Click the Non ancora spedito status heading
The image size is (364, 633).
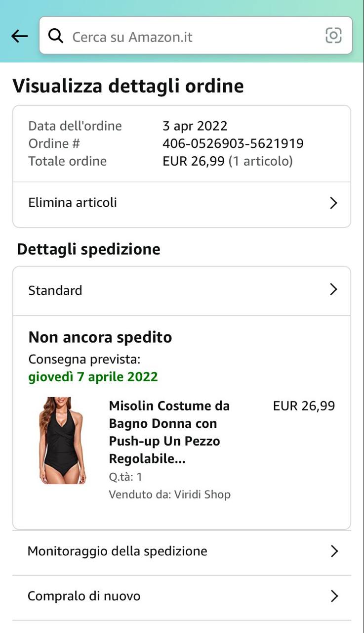point(100,337)
